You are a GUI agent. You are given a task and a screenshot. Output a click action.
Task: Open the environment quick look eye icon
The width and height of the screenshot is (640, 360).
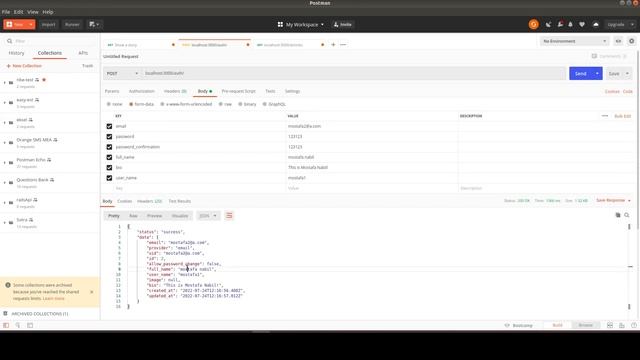click(618, 41)
